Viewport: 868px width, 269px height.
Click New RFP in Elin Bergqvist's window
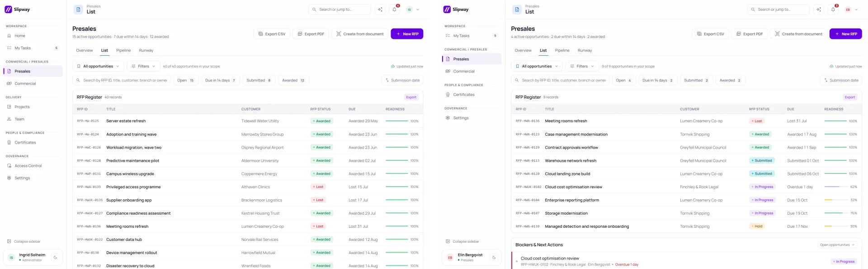[x=845, y=34]
